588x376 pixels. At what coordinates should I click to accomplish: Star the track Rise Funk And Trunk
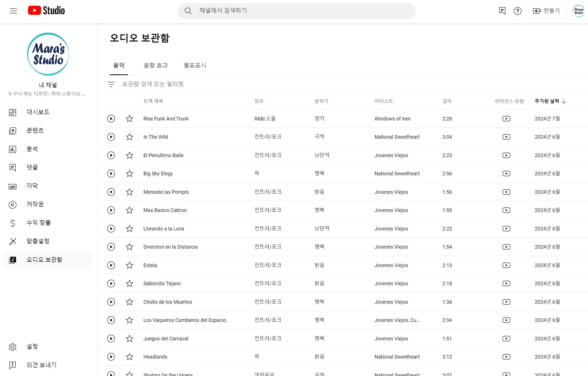(x=130, y=119)
